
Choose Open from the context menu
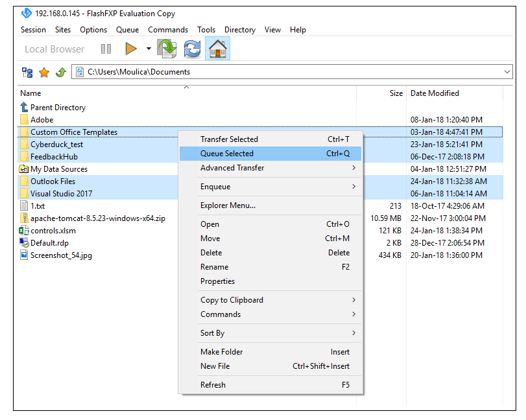coord(270,224)
